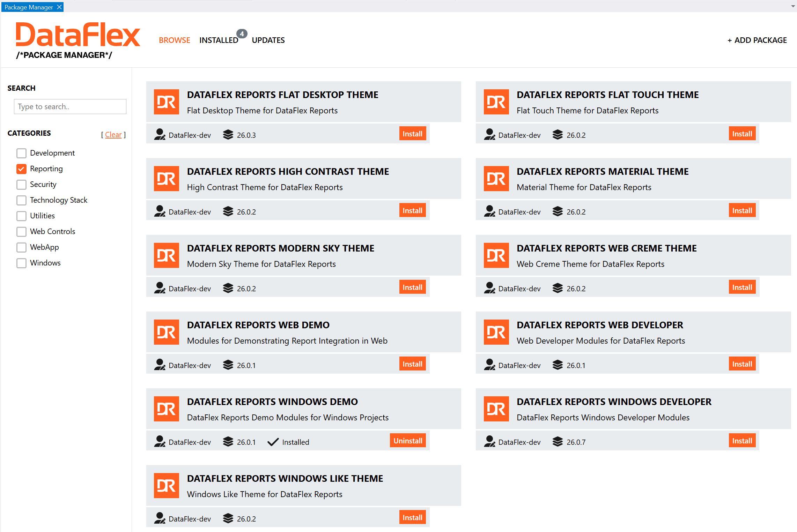Install the Web Creme Theme package

(742, 287)
